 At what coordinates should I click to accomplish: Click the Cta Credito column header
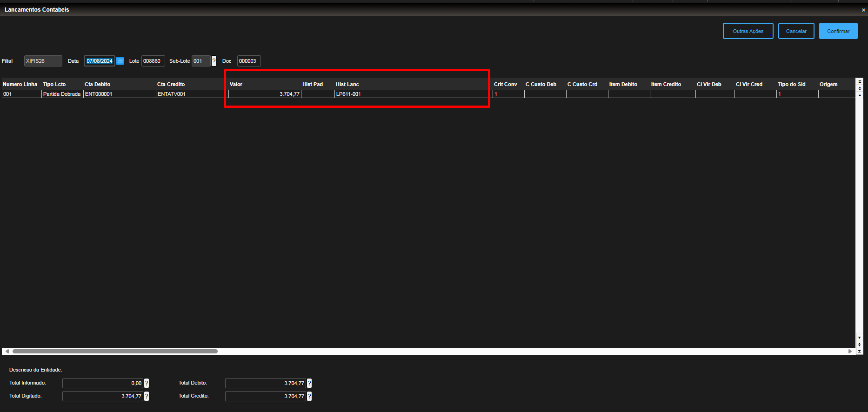coord(171,84)
